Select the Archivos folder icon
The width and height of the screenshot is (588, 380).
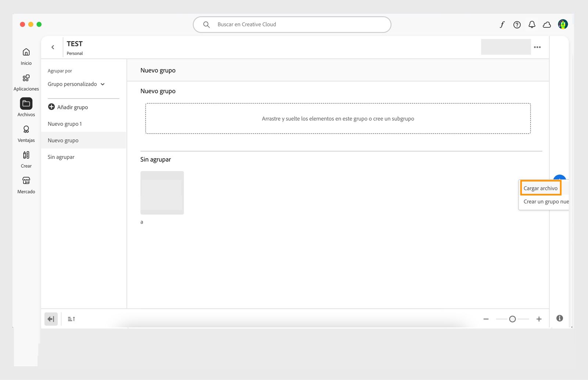(x=26, y=104)
